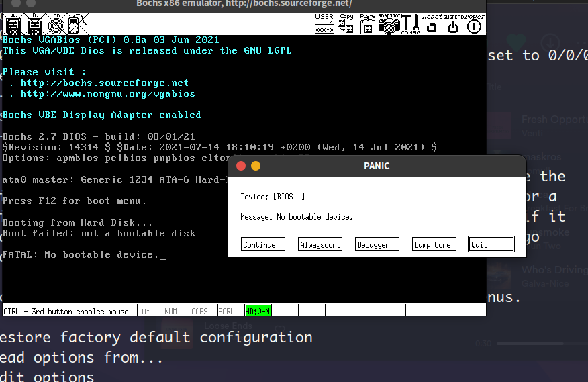Click 'Edit options' in background terminal
The width and height of the screenshot is (588, 382).
pos(47,377)
